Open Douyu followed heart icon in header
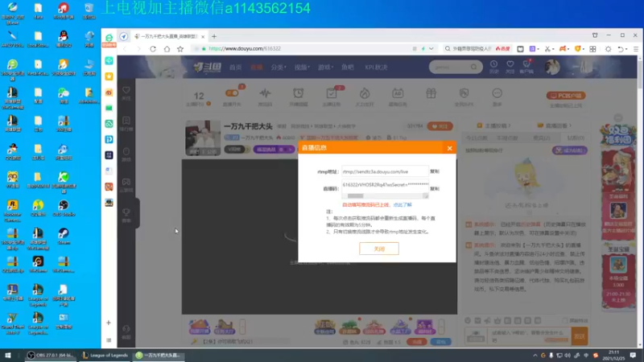 pos(510,64)
